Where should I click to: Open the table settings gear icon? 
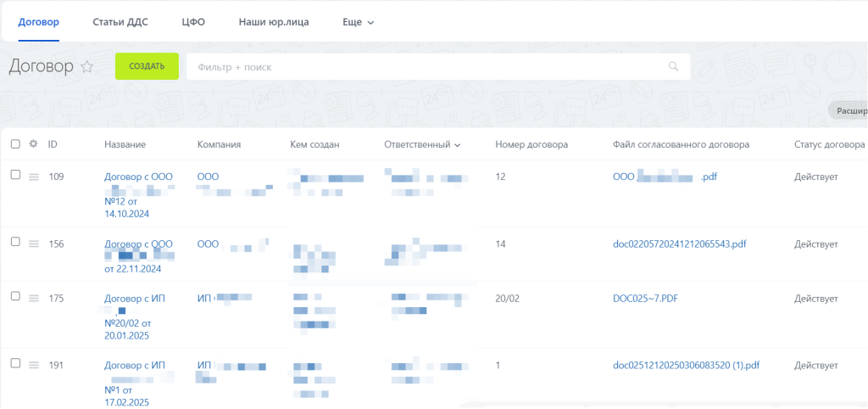point(34,144)
